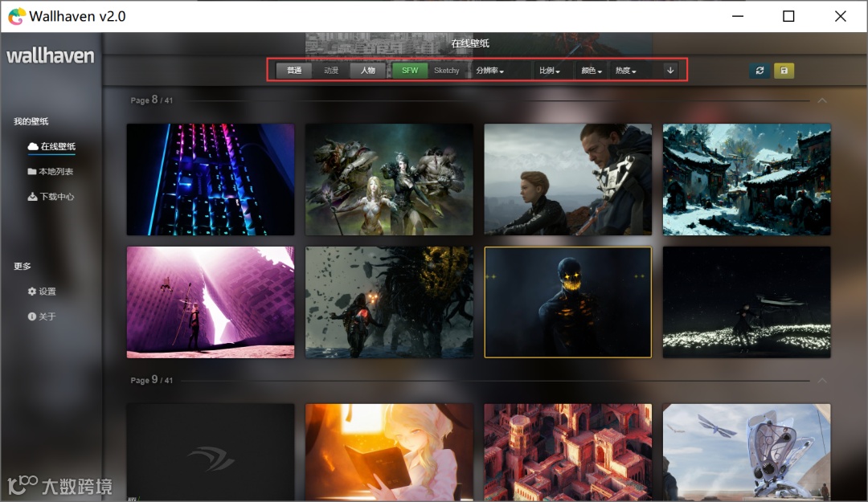Screen dimensions: 868x502
Task: Click the cloud icon beside 在线壁纸
Action: tap(33, 146)
